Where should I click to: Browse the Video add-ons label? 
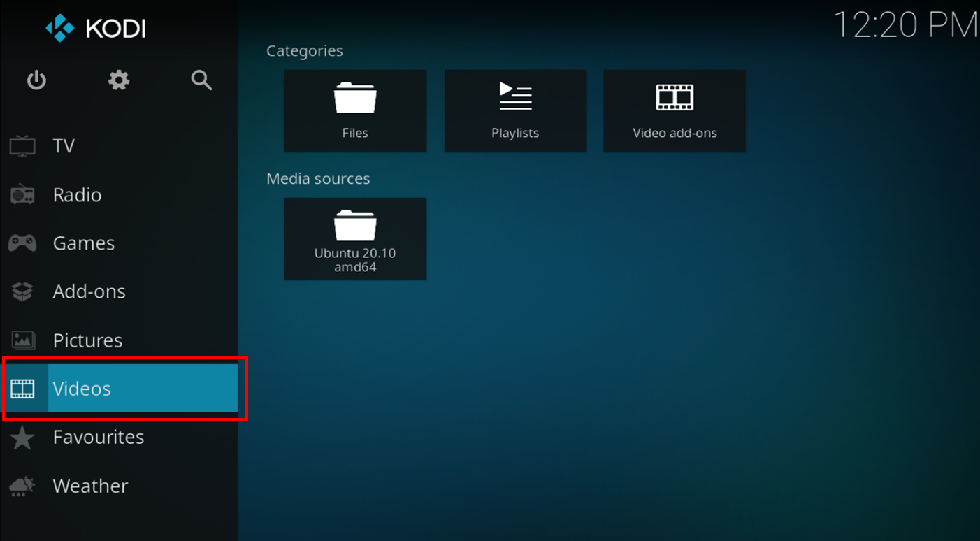point(675,133)
